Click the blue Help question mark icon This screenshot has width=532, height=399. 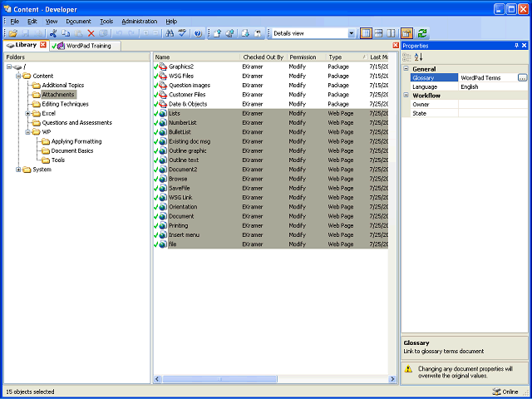[198, 33]
